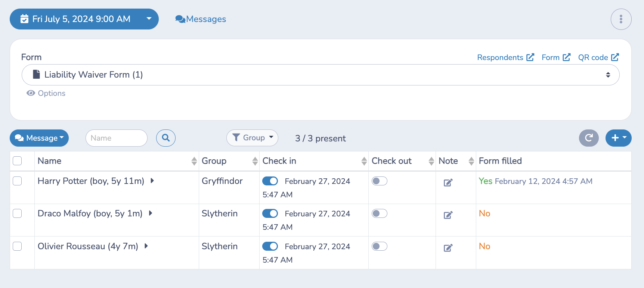Click Gryffindor group cell
The height and width of the screenshot is (288, 644).
pyautogui.click(x=222, y=181)
